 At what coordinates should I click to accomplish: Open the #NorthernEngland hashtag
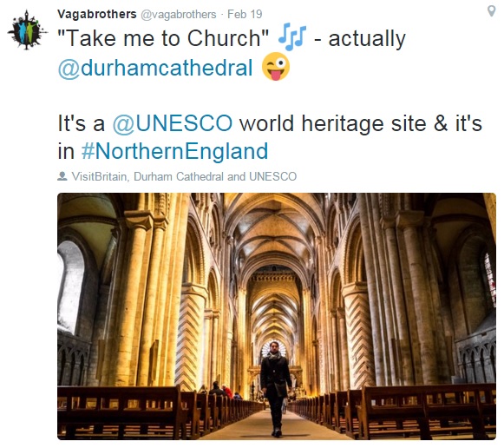click(x=174, y=151)
